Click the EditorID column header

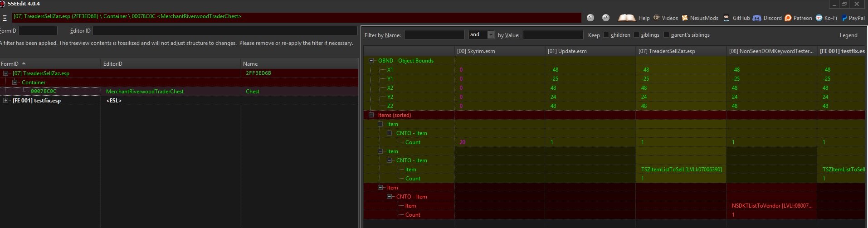pyautogui.click(x=170, y=63)
